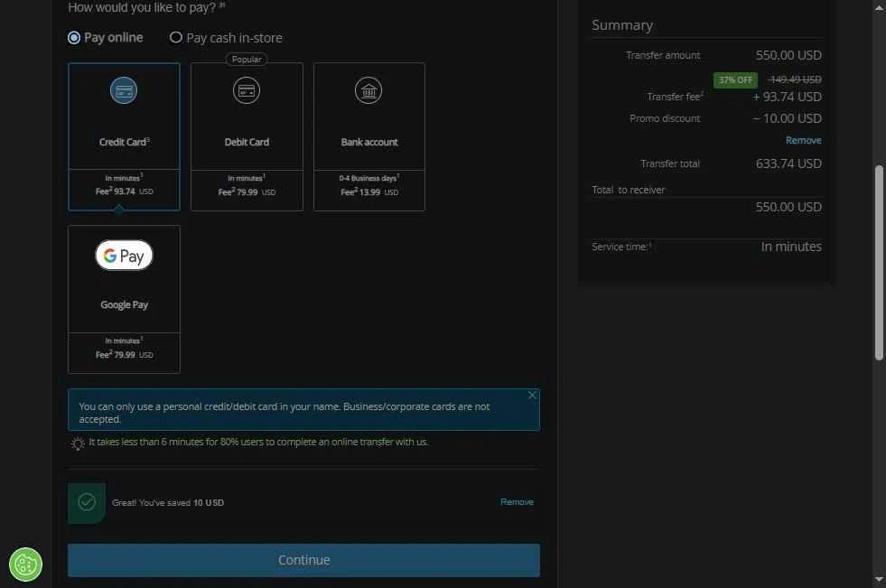The height and width of the screenshot is (588, 886).
Task: Click the Continue button
Action: pos(303,560)
